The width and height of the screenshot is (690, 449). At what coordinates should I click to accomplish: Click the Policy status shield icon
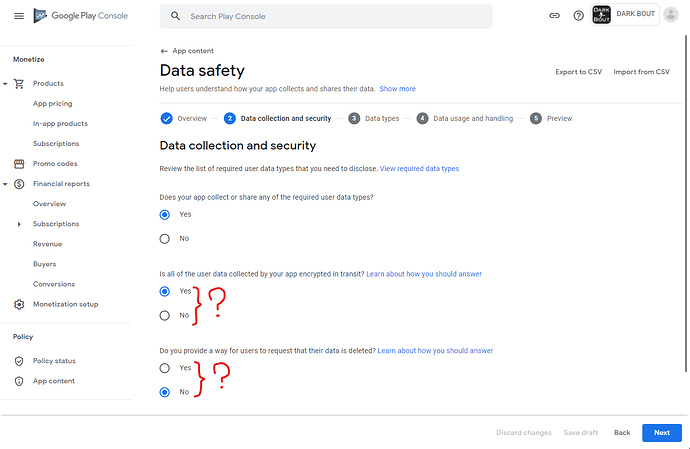pyautogui.click(x=19, y=361)
